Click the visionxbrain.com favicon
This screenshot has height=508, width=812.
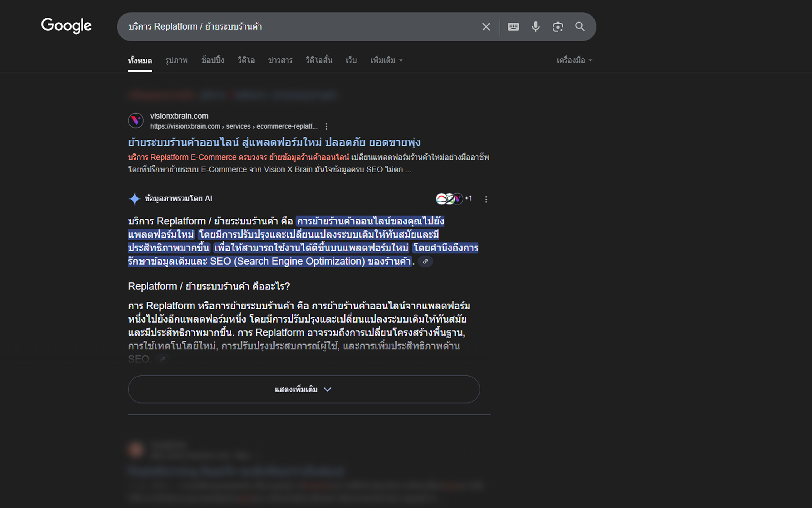coord(136,121)
